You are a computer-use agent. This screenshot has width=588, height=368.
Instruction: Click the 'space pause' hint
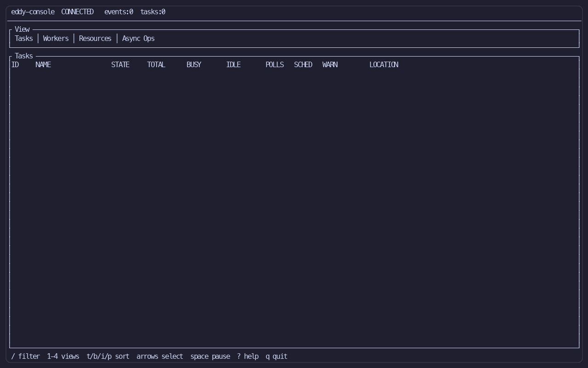point(210,356)
